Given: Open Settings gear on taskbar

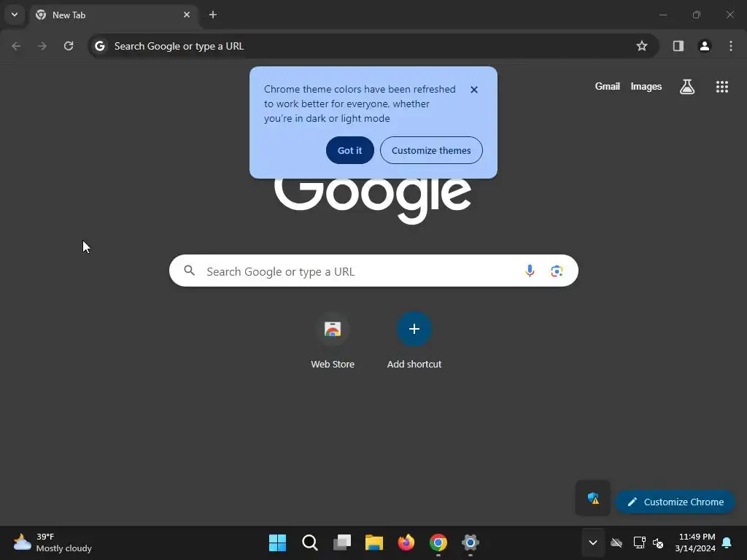Looking at the screenshot, I should [x=471, y=542].
